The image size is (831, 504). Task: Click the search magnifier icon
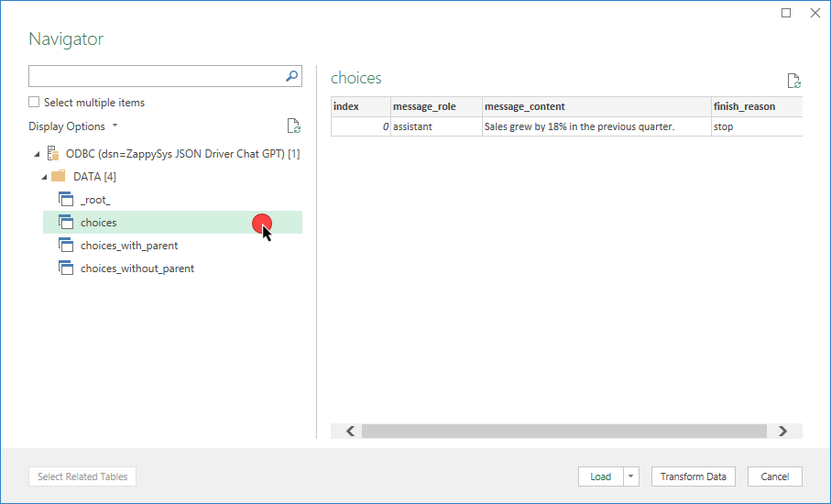[291, 77]
